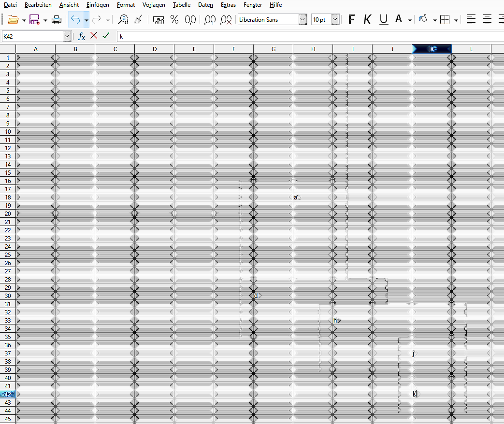Viewport: 504px width, 424px height.
Task: Open the Extras menu
Action: point(228,5)
